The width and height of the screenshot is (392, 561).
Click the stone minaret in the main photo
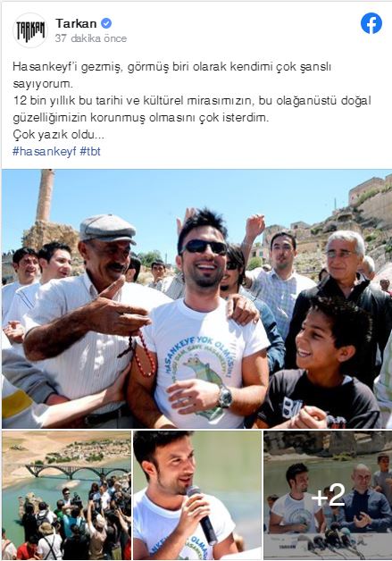(x=46, y=196)
